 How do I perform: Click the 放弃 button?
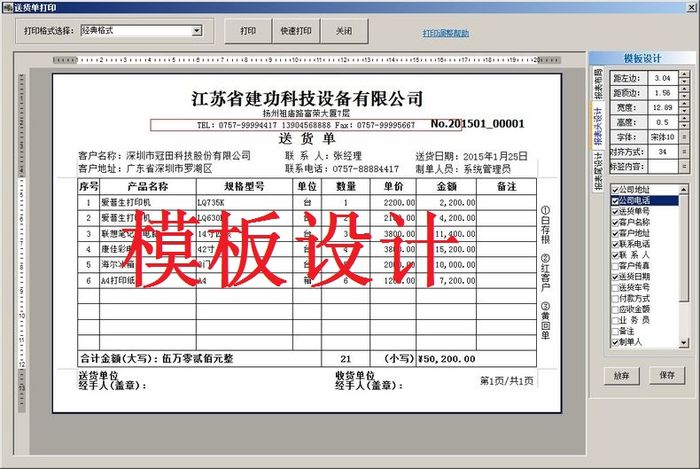click(x=621, y=374)
